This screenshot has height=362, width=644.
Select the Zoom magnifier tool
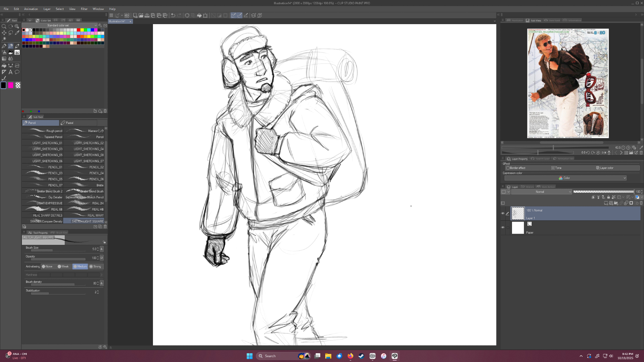tap(4, 26)
